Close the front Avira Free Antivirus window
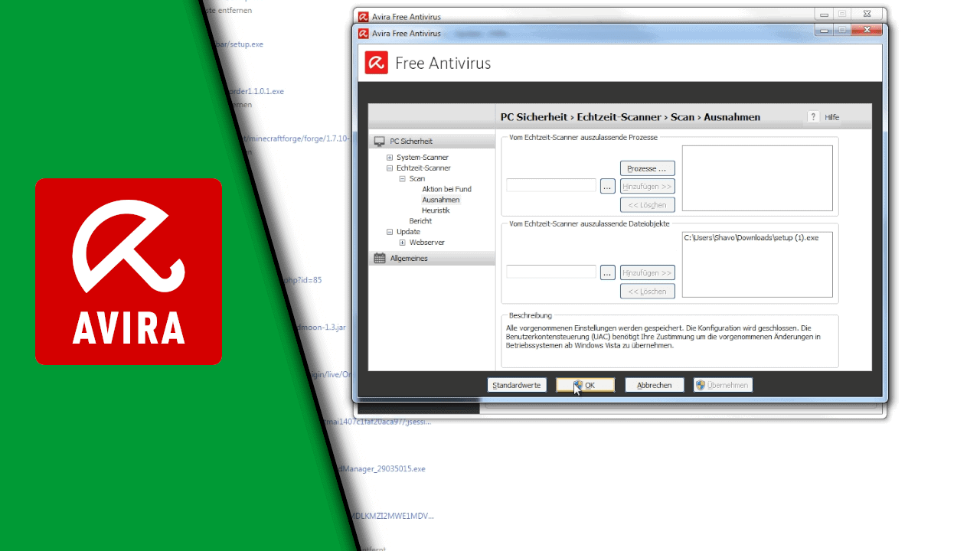This screenshot has height=551, width=980. [867, 30]
